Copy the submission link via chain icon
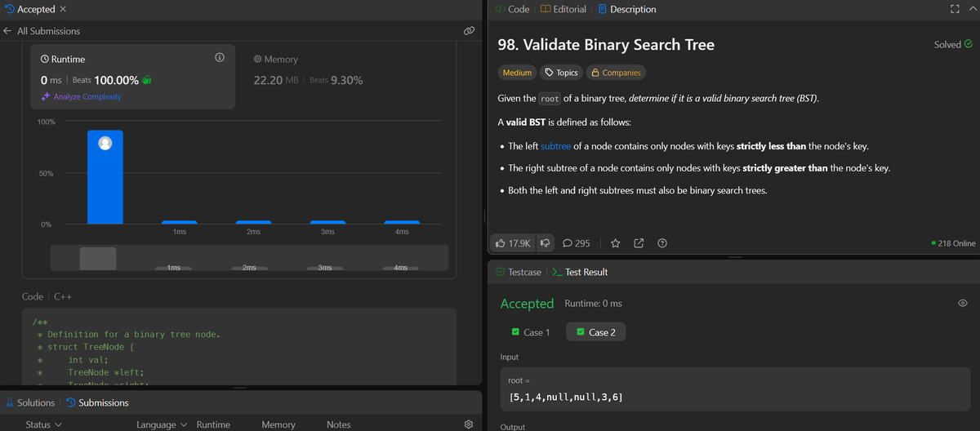The width and height of the screenshot is (980, 431). click(x=469, y=31)
